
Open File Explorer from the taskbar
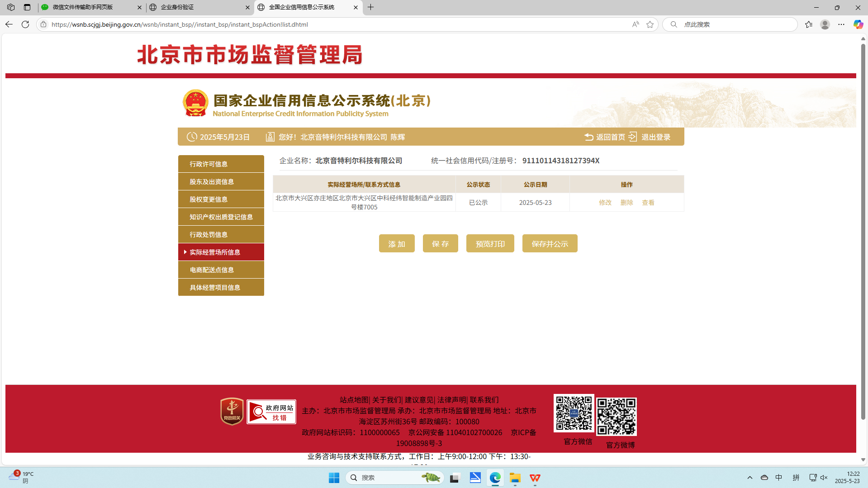click(515, 478)
